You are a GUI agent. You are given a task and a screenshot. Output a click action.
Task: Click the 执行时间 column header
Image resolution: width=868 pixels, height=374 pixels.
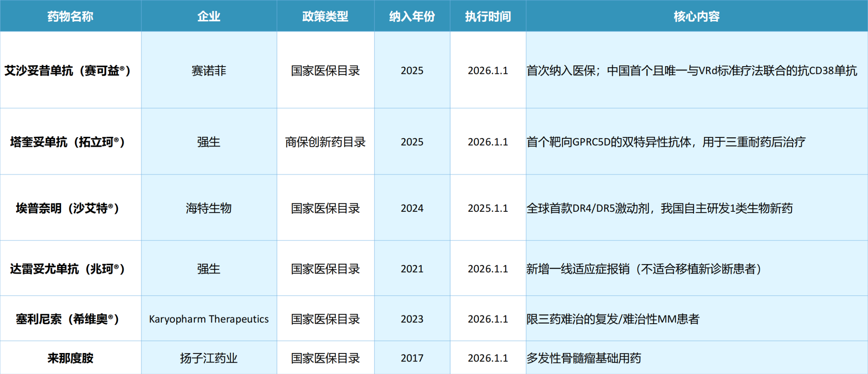click(x=488, y=16)
